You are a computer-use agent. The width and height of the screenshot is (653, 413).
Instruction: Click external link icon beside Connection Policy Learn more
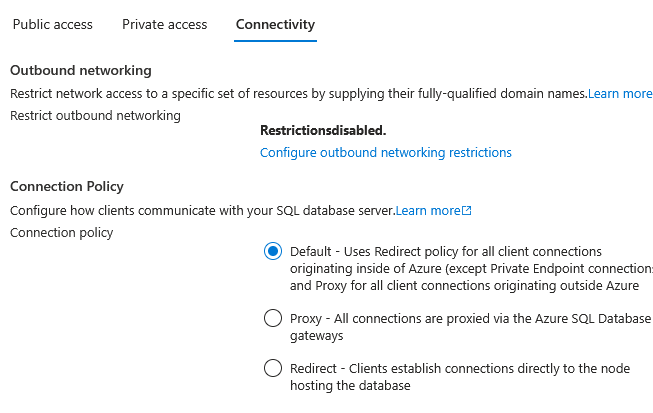click(x=467, y=211)
